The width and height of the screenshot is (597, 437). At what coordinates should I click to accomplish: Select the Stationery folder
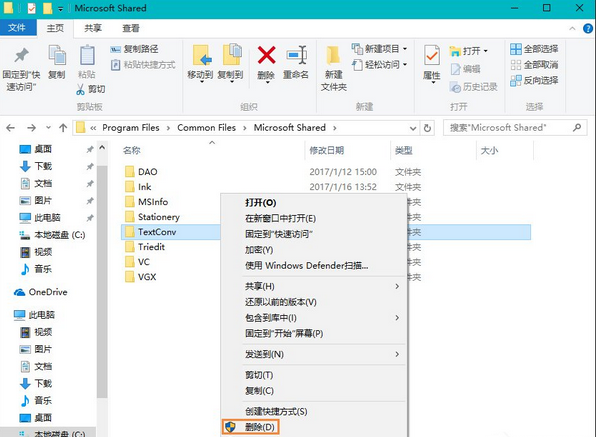coord(153,217)
